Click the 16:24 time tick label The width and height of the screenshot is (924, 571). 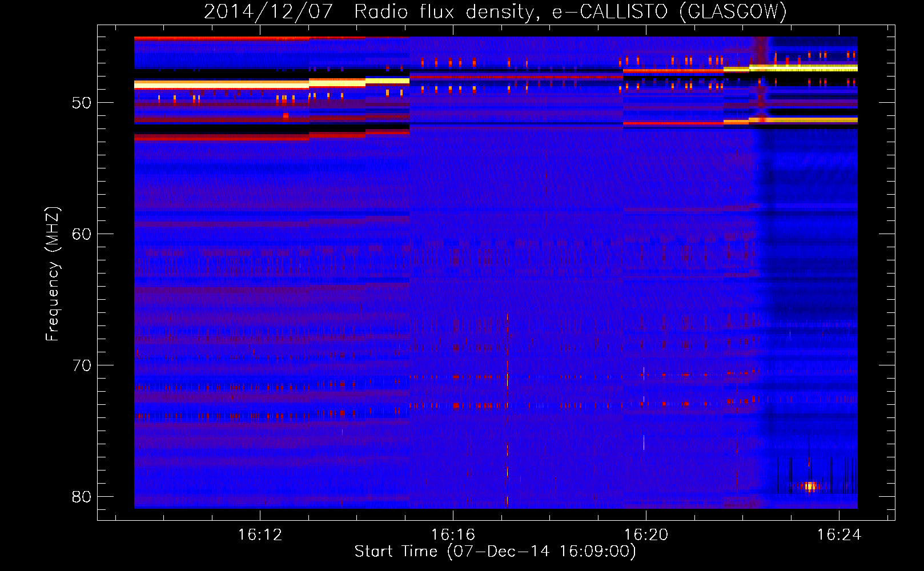click(x=839, y=535)
